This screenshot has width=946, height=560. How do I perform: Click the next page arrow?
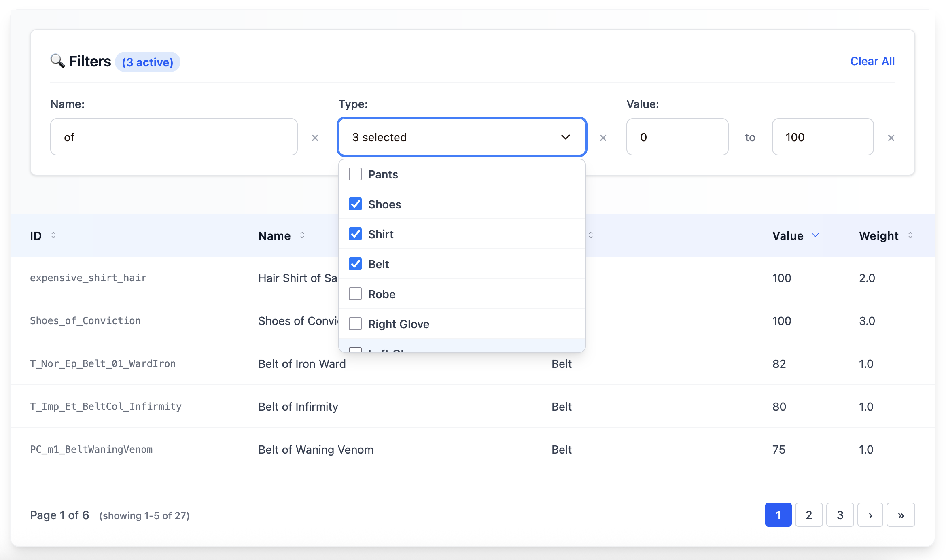pyautogui.click(x=870, y=515)
